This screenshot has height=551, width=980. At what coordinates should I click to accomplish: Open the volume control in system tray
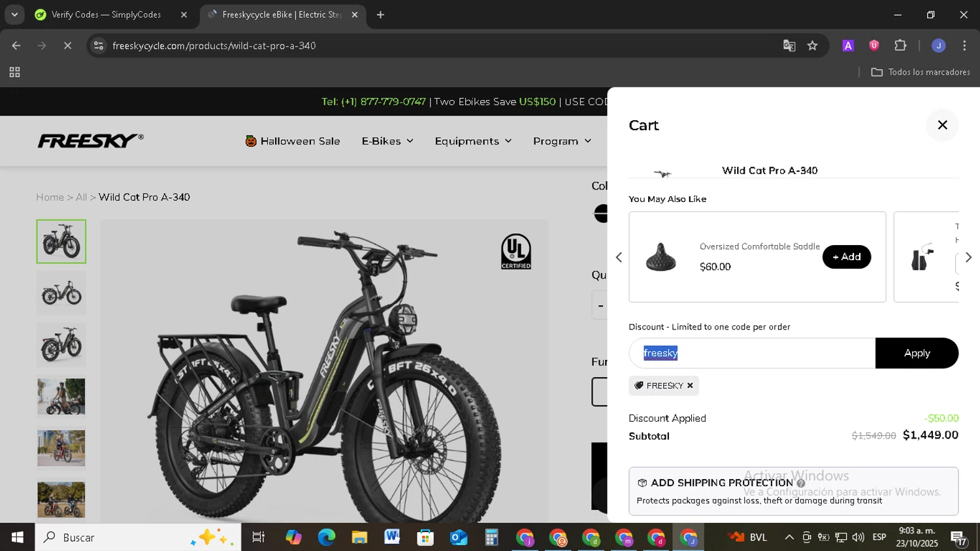(x=858, y=537)
